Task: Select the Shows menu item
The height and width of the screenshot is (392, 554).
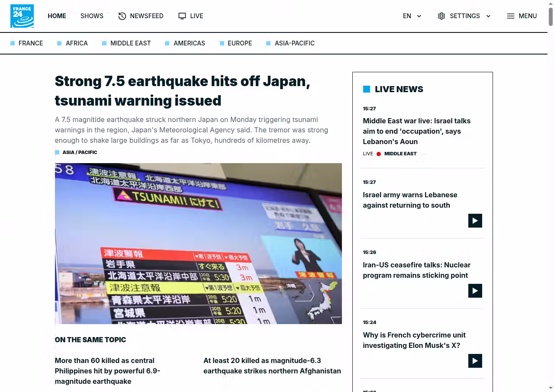Action: coord(92,16)
